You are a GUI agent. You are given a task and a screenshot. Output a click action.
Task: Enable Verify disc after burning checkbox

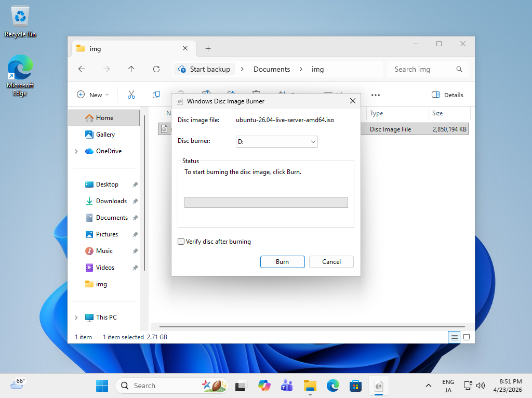tap(181, 242)
